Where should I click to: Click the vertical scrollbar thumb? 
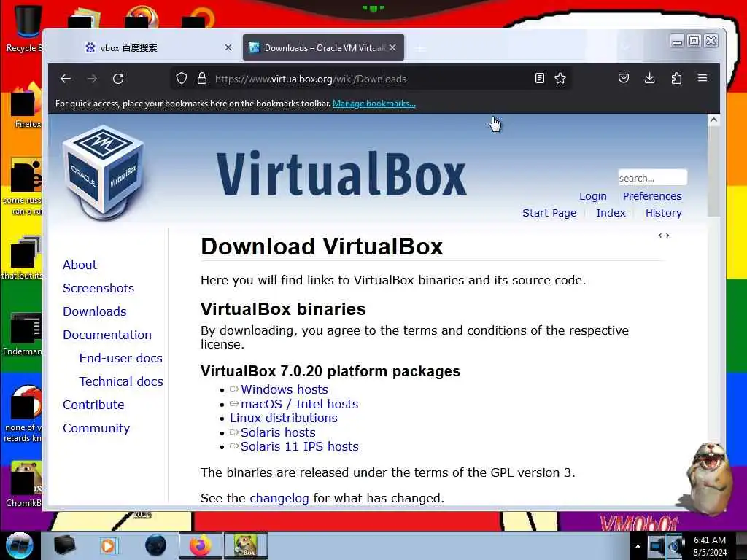coord(713,171)
